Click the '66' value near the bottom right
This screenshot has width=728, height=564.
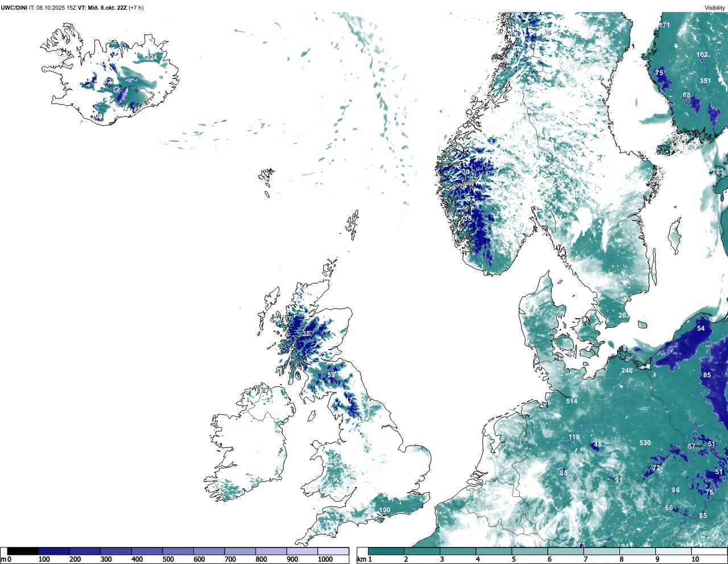click(669, 508)
